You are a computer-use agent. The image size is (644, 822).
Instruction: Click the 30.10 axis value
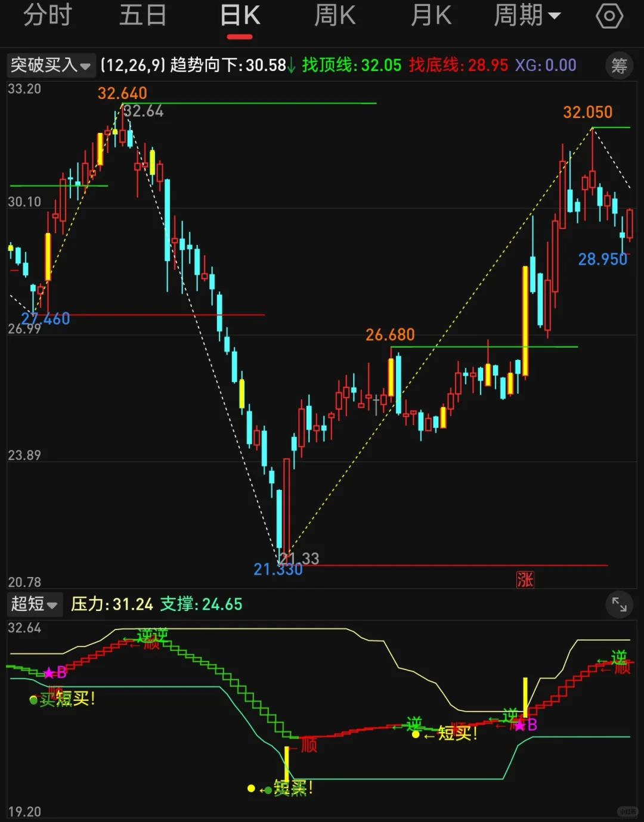click(24, 202)
